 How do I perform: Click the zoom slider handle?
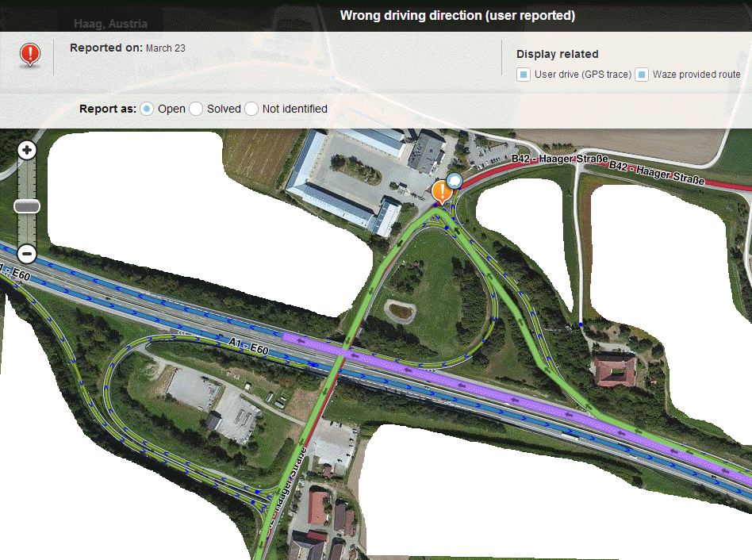27,207
